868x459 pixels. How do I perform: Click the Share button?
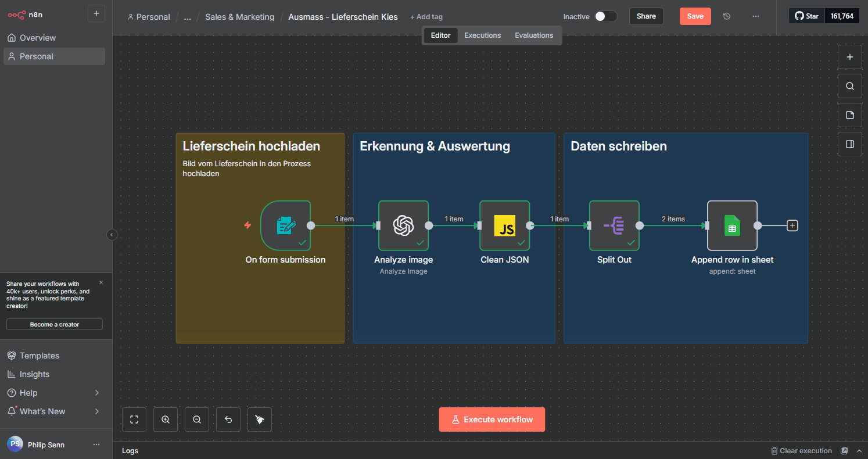tap(646, 16)
